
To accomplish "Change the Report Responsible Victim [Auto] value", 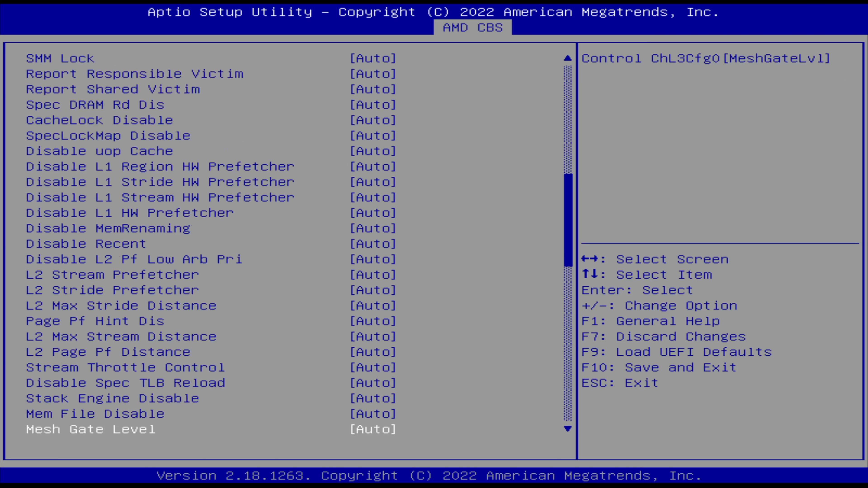I will click(373, 74).
